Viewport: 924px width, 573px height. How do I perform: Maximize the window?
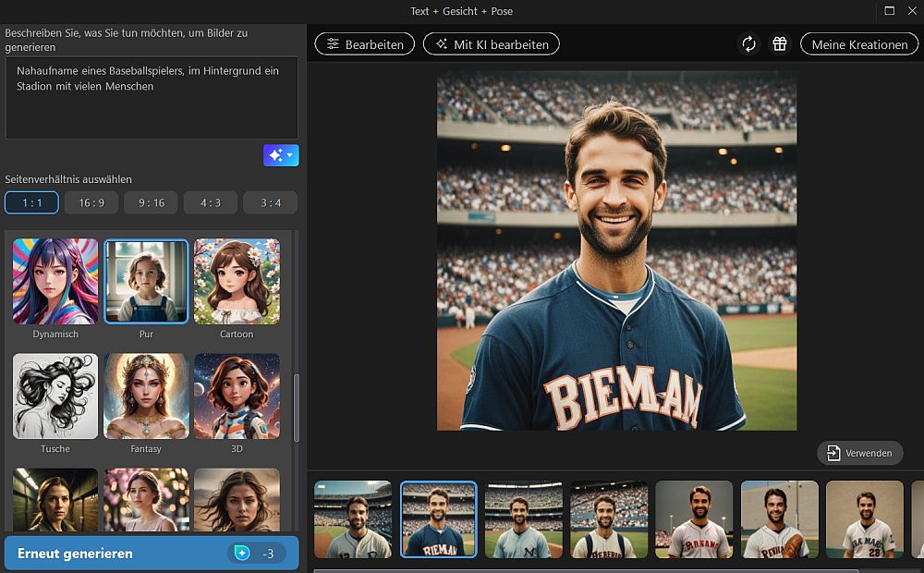[889, 10]
